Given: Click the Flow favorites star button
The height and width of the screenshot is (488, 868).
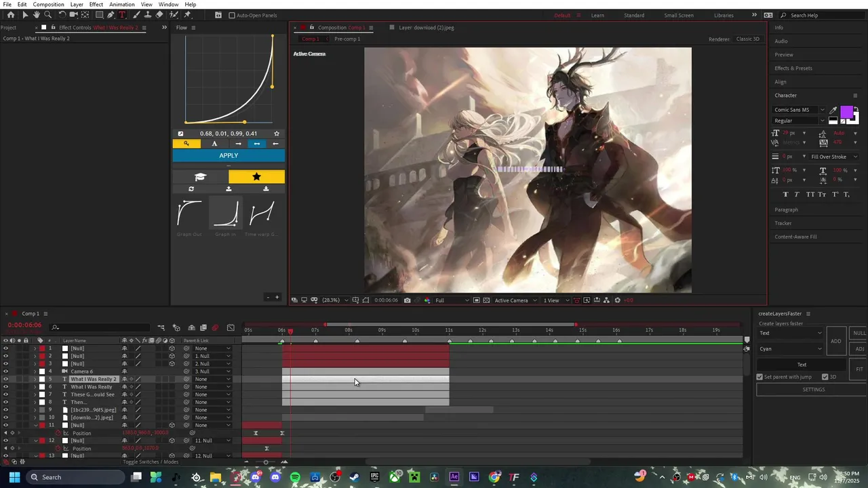Looking at the screenshot, I should 256,177.
